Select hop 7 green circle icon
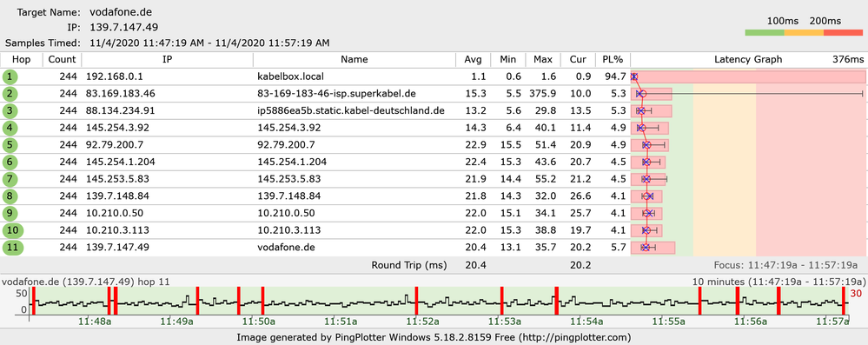Screen dimensions: 868x345 [10, 179]
